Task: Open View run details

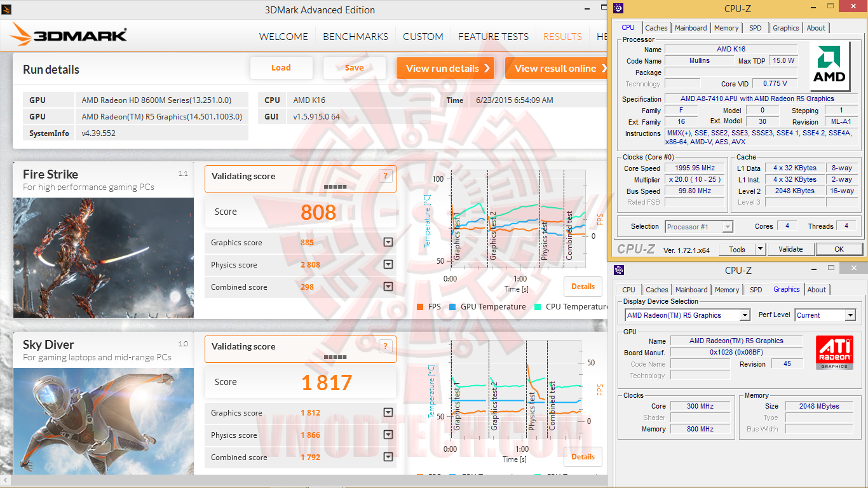Action: point(445,68)
